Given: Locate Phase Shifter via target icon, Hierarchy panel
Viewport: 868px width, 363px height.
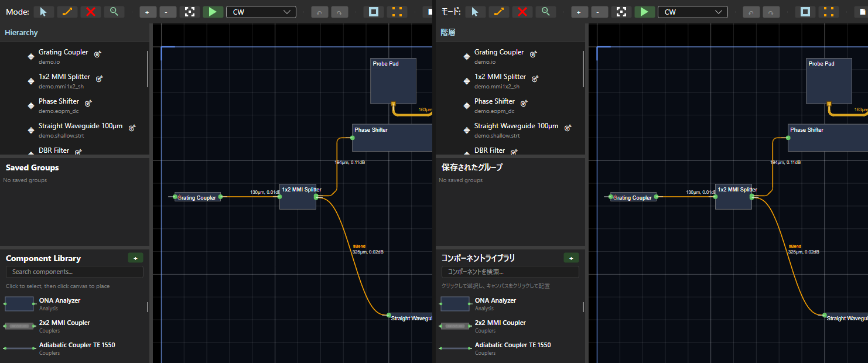Looking at the screenshot, I should tap(88, 103).
